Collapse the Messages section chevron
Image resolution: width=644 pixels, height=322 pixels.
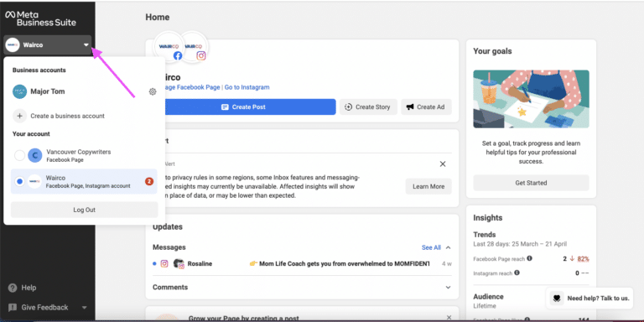[448, 247]
